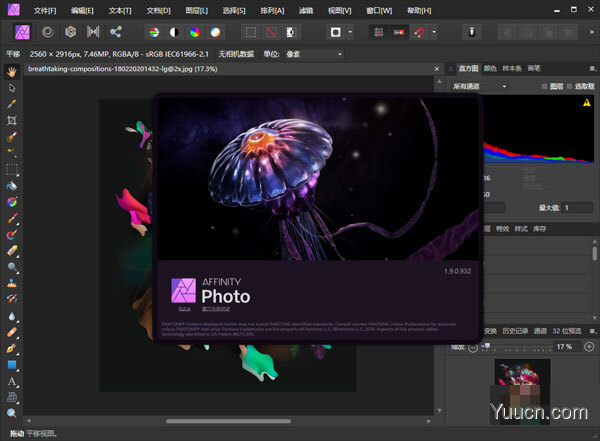Viewport: 600px width, 441px height.
Task: Enable the 选取框 checkbox in histogram
Action: coord(569,87)
